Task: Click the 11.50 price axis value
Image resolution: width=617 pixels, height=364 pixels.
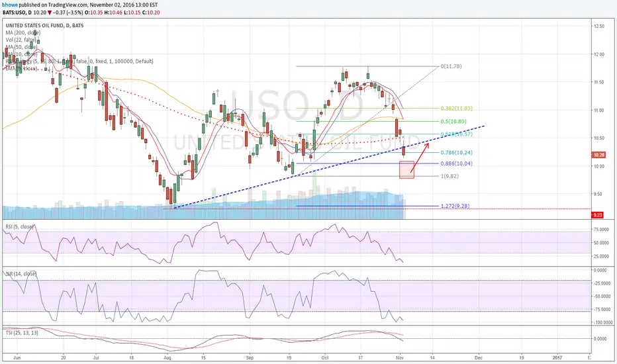Action: (599, 82)
